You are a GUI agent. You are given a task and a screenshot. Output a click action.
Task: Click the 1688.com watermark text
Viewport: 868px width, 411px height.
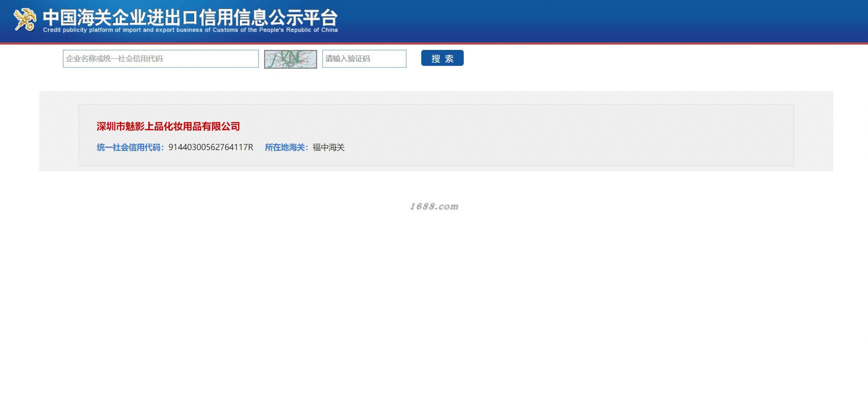[434, 206]
